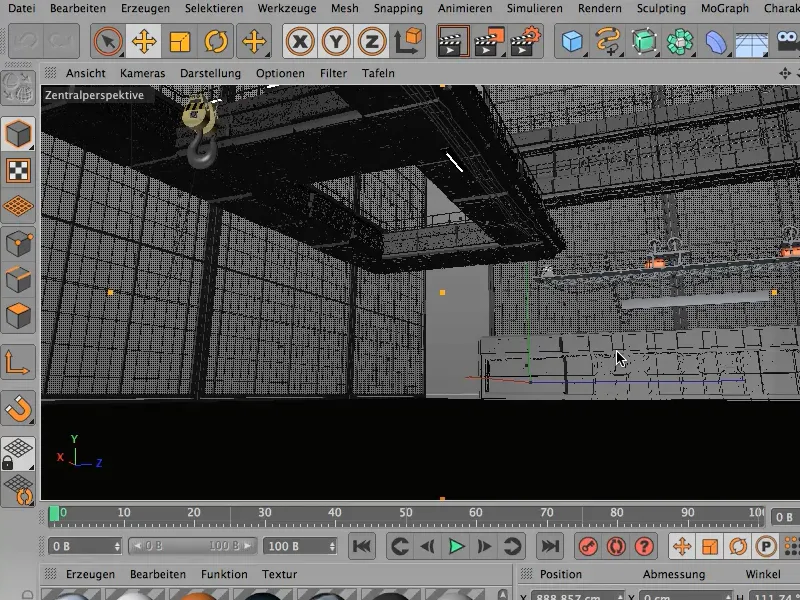Open the Snapping menu
The height and width of the screenshot is (600, 800).
[x=398, y=8]
